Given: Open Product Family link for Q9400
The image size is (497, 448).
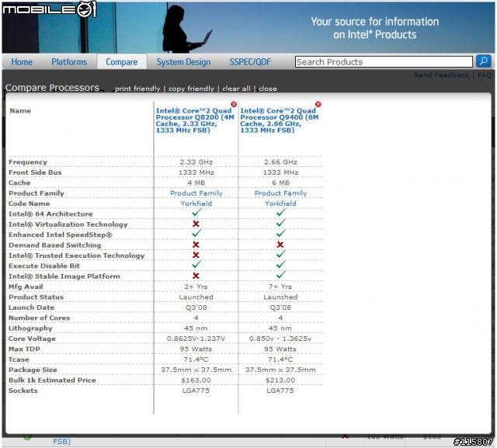Looking at the screenshot, I should (280, 193).
